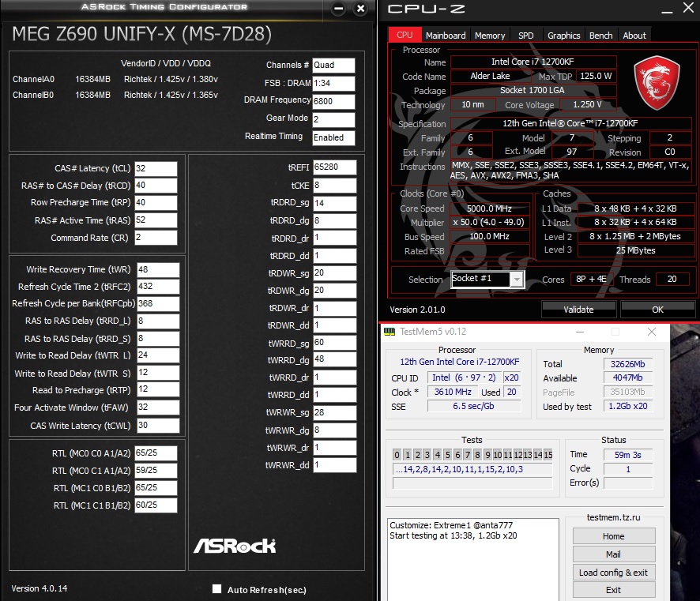The height and width of the screenshot is (601, 700).
Task: Click the test Time value 59m 3s
Action: (627, 455)
